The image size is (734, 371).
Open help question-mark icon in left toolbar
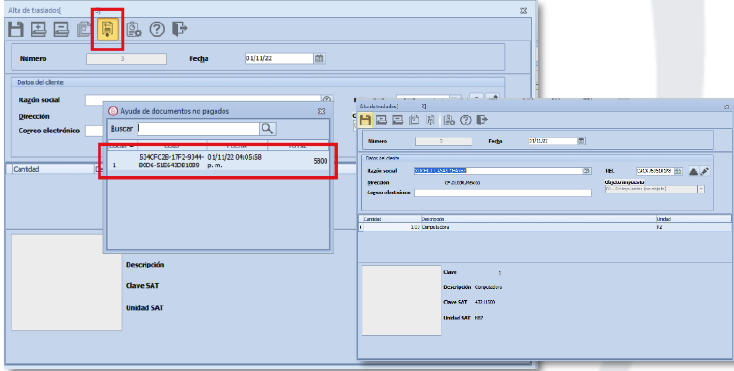(157, 29)
